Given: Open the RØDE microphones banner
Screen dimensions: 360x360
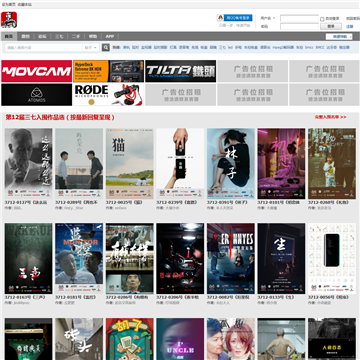Looking at the screenshot, I should [109, 95].
